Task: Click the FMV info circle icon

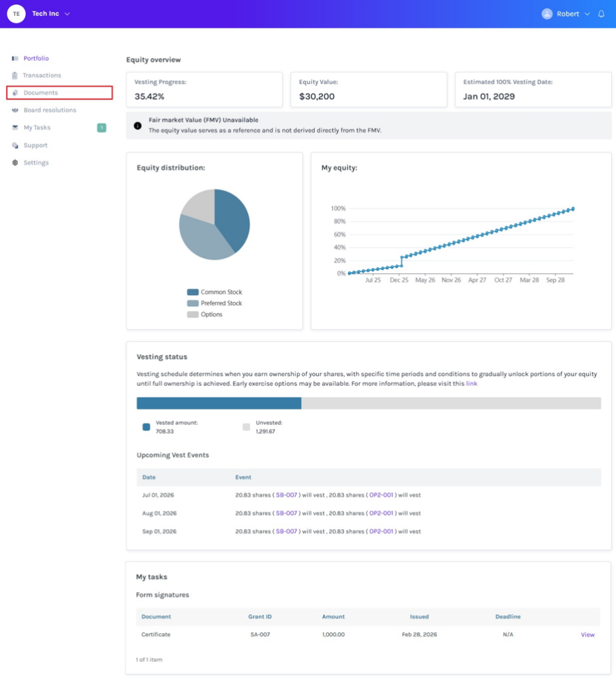Action: 138,125
